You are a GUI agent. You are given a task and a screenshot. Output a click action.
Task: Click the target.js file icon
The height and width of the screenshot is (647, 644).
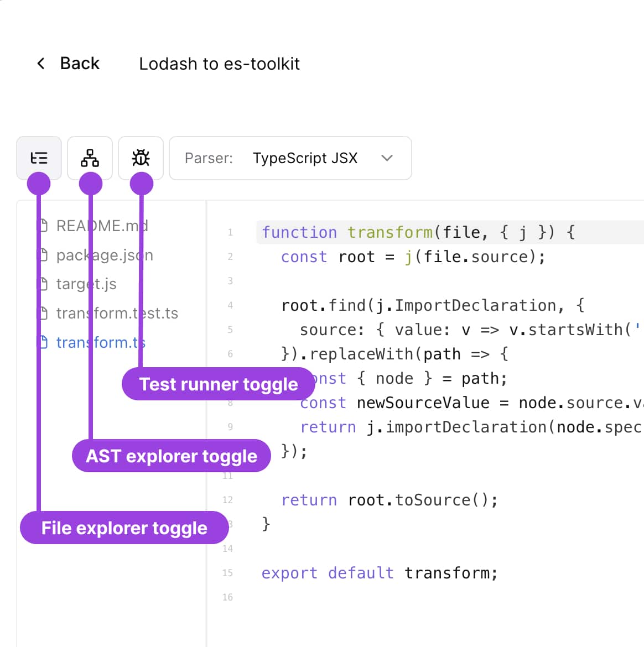(x=43, y=284)
